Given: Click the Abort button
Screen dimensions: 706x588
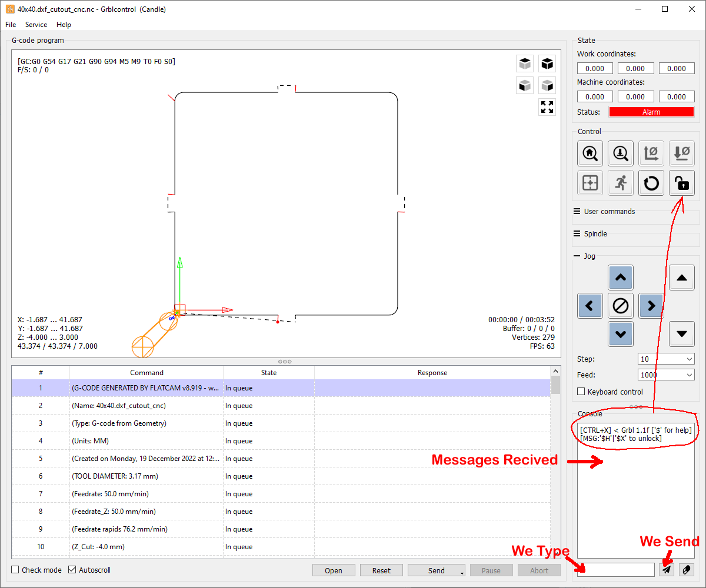Looking at the screenshot, I should point(539,570).
